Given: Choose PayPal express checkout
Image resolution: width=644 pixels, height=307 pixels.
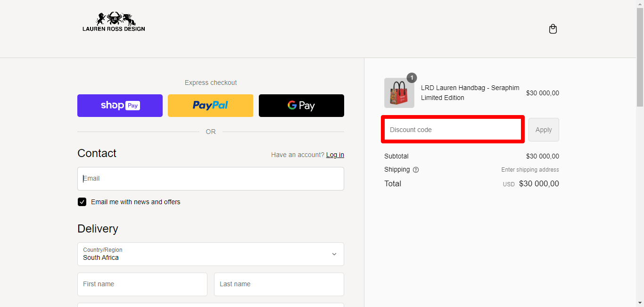Looking at the screenshot, I should (x=210, y=106).
